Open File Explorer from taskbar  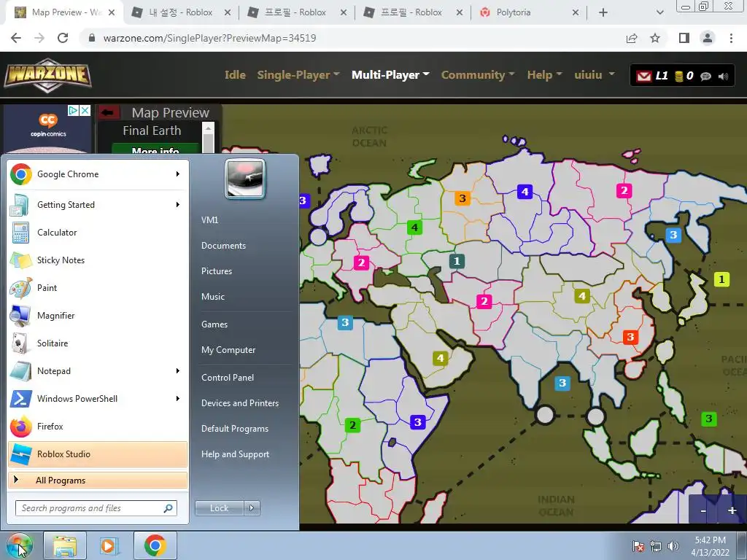(65, 545)
